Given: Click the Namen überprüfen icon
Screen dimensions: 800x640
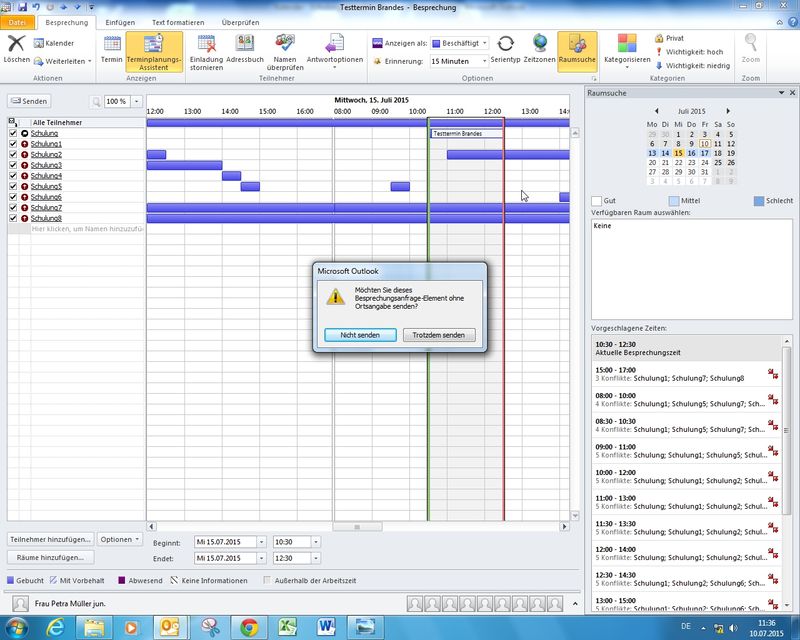Looking at the screenshot, I should click(x=285, y=44).
